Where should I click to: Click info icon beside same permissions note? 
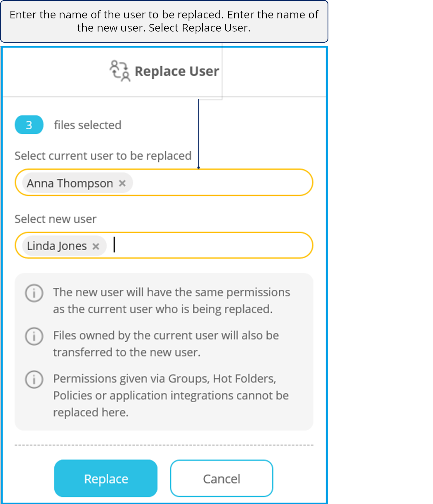tap(34, 293)
